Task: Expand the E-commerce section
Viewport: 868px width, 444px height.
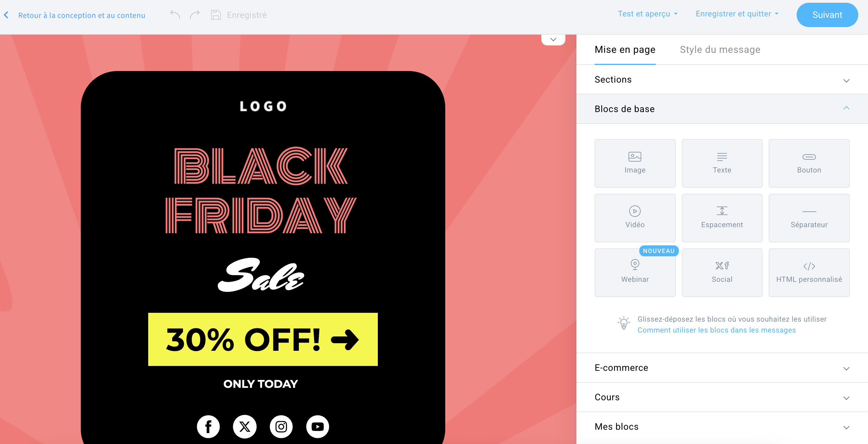Action: (x=721, y=367)
